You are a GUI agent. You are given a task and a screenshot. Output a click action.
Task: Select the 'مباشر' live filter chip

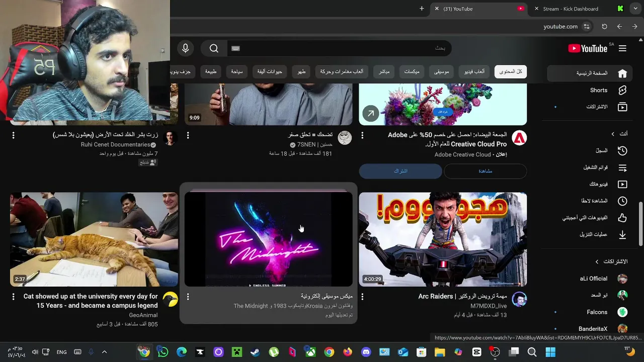384,72
